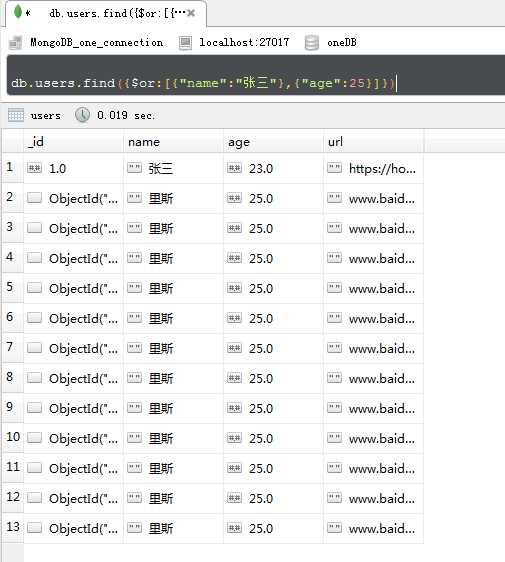Click ObjectId cell in row 2
Viewport: 505px width, 562px height.
[x=73, y=198]
